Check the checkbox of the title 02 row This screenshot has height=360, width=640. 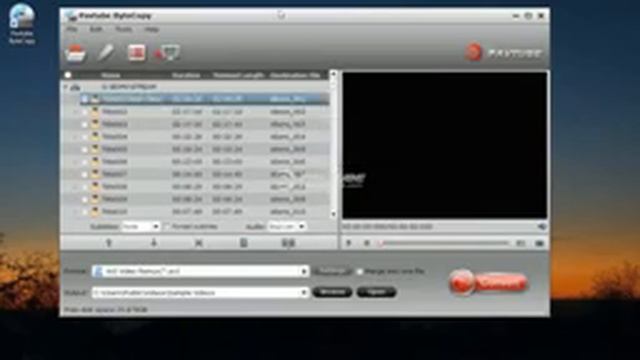[84, 112]
